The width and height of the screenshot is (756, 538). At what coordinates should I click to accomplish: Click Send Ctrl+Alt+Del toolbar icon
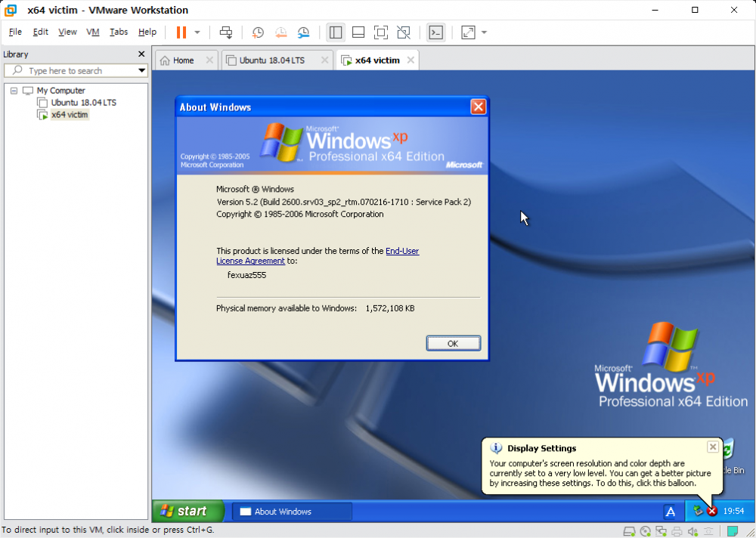[x=225, y=32]
